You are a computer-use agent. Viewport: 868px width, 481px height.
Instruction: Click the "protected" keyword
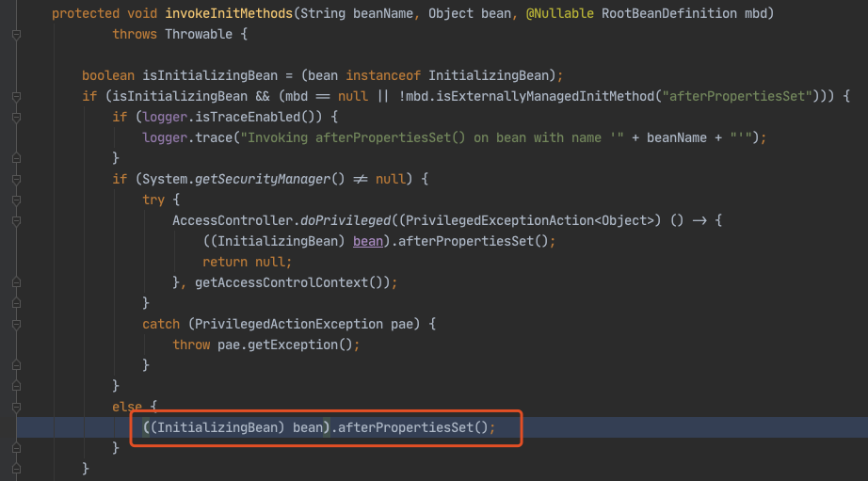click(86, 13)
